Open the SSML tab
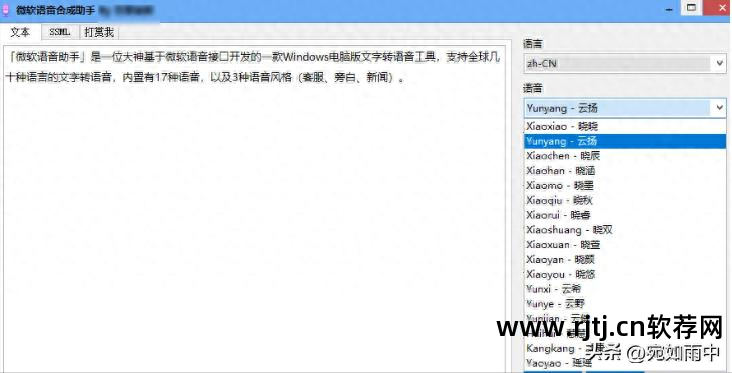Viewport: 732px width, 373px height. [x=60, y=32]
